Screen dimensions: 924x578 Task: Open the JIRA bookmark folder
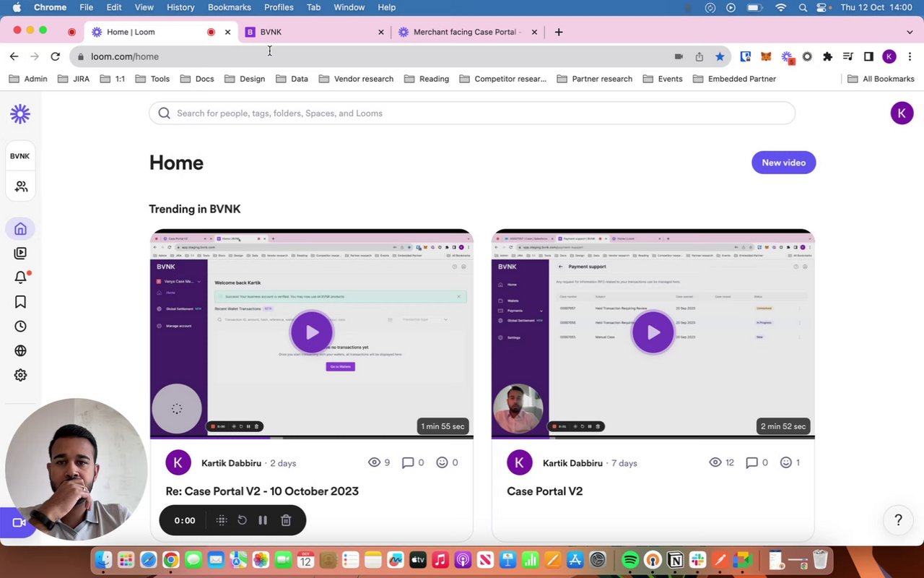tap(74, 79)
